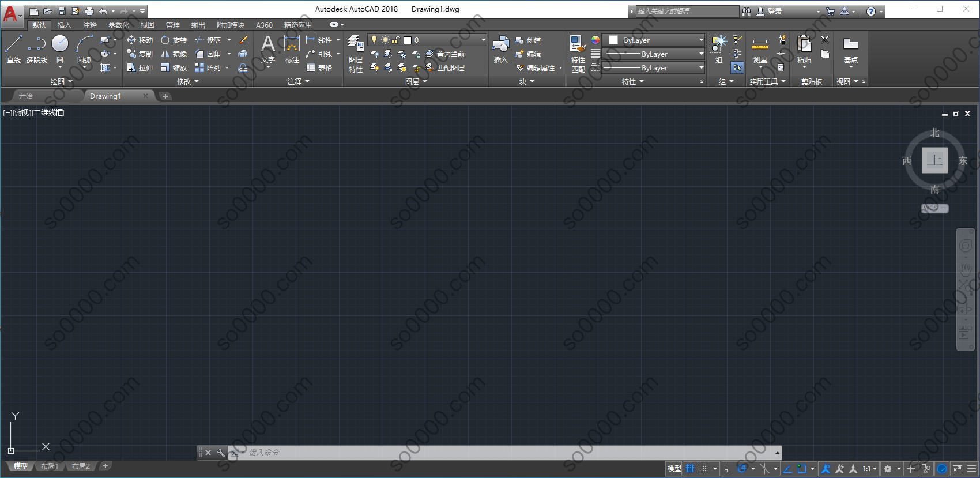Select the 文字 (Text) annotation tool
The width and height of the screenshot is (980, 478).
(x=268, y=49)
